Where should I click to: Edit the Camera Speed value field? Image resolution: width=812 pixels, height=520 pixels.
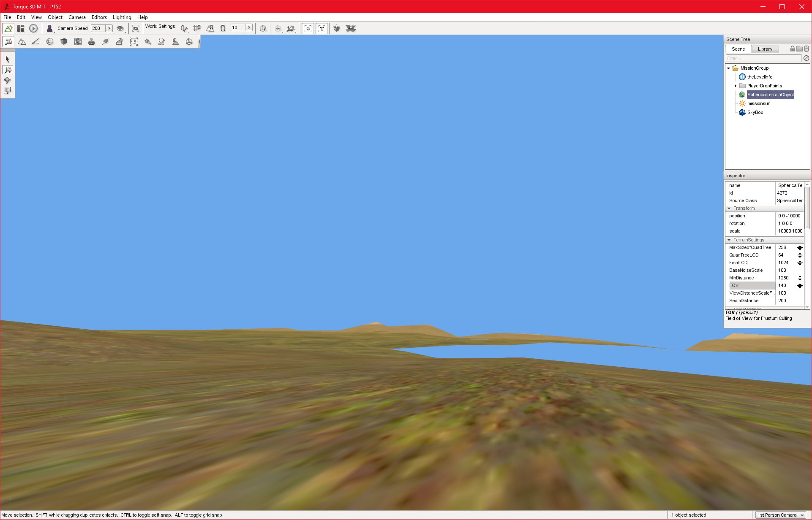coord(98,28)
